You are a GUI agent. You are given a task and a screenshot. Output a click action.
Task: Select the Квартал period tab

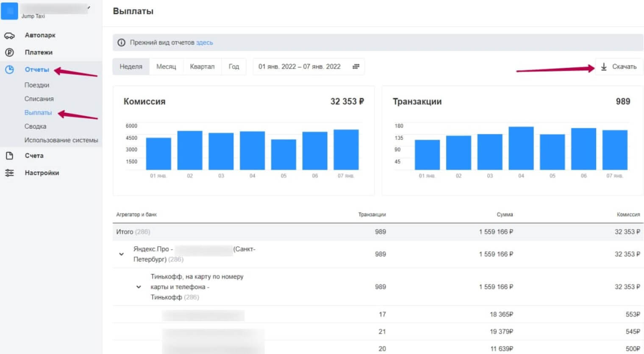[x=202, y=66]
